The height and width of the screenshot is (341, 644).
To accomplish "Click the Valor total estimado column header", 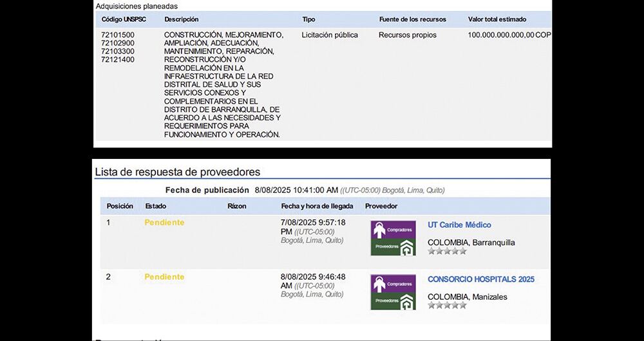I will point(497,19).
